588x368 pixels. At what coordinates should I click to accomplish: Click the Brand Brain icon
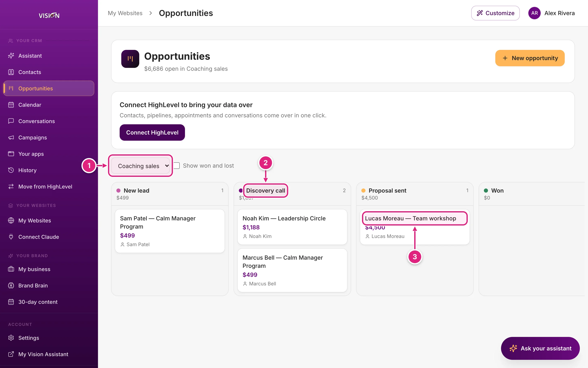11,285
